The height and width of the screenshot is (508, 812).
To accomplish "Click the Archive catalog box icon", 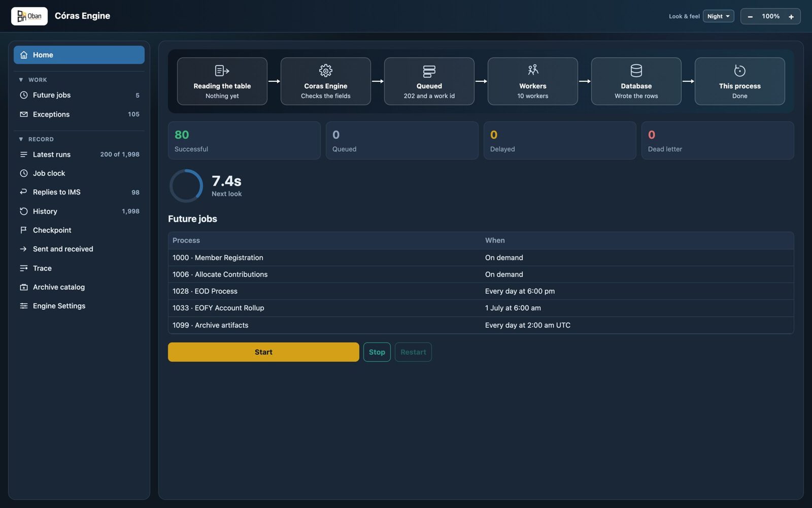I will 24,287.
